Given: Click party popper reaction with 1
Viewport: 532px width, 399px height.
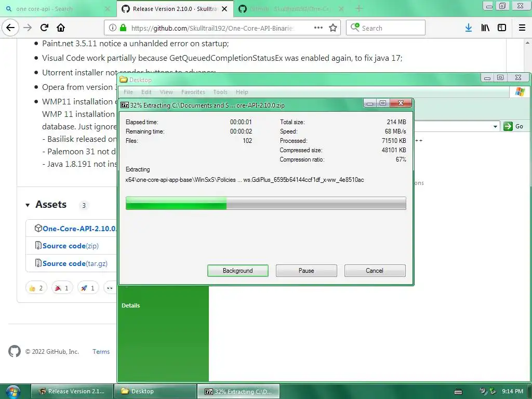Looking at the screenshot, I should pos(62,288).
